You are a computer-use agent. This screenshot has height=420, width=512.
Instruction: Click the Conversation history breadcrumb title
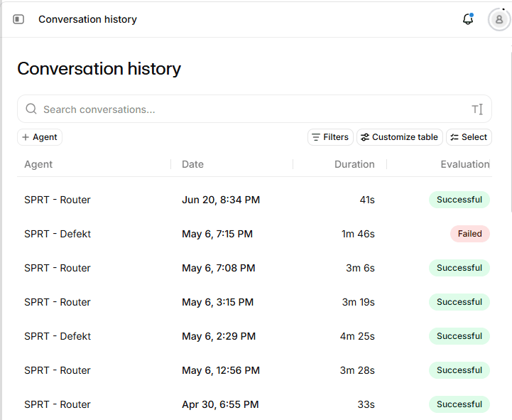[x=87, y=19]
